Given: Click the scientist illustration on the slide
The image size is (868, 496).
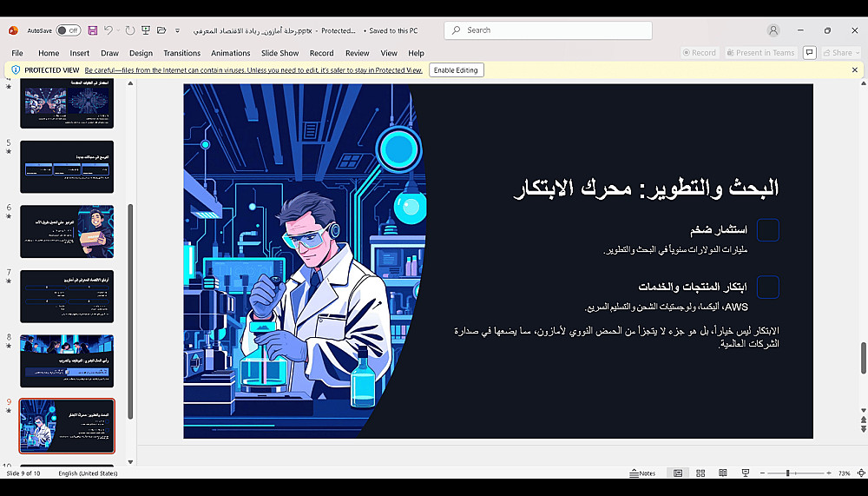Looking at the screenshot, I should 305,261.
